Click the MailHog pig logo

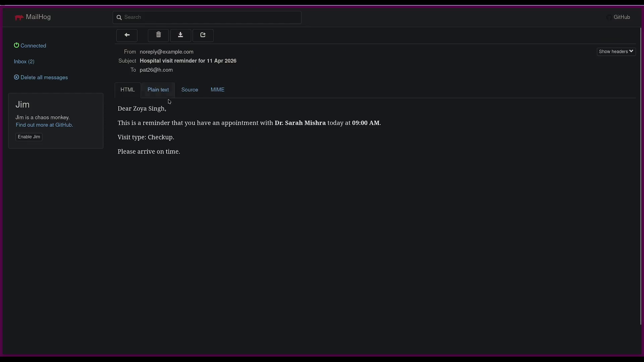(x=19, y=17)
